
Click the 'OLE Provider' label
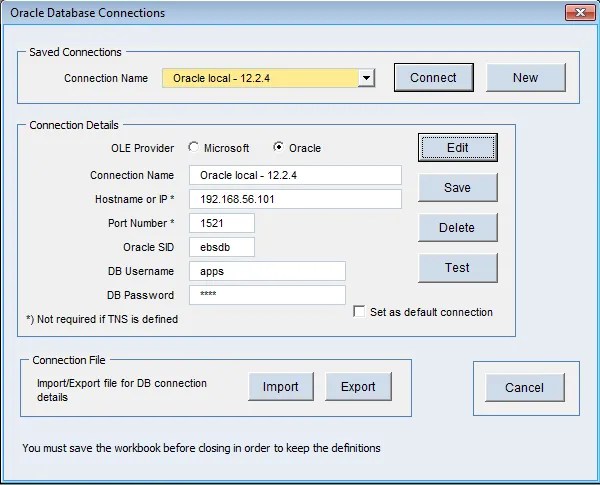point(142,148)
